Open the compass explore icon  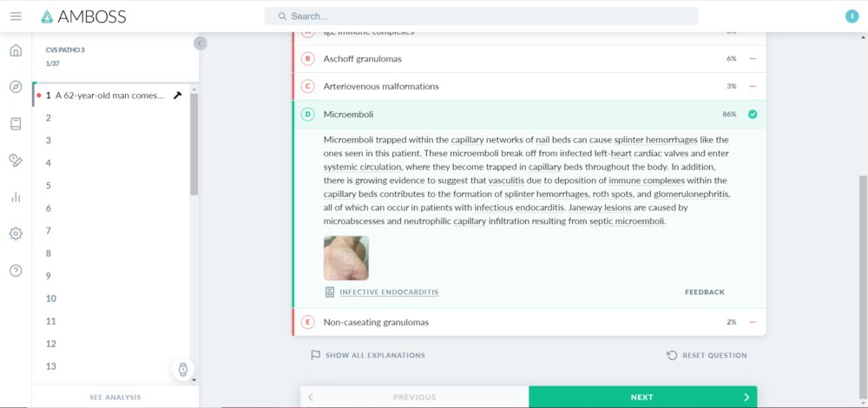click(x=16, y=87)
